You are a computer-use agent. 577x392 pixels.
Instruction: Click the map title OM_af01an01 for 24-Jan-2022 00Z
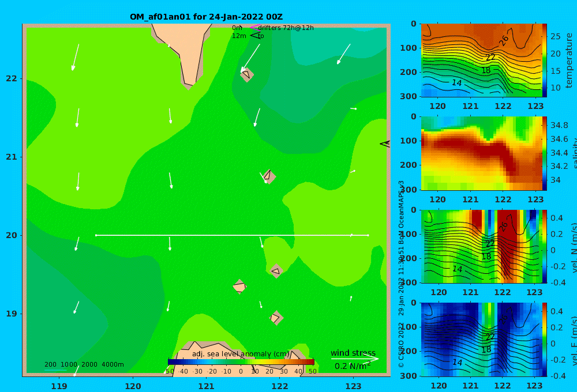click(206, 17)
